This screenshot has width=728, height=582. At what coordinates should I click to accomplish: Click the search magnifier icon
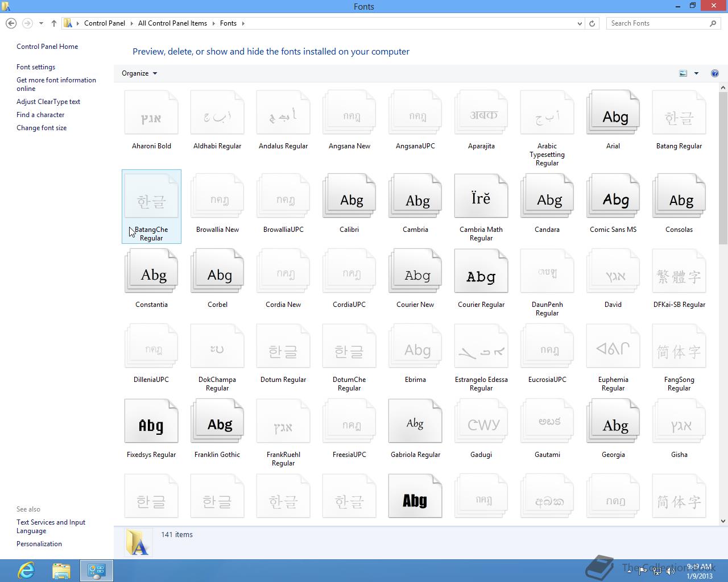pyautogui.click(x=713, y=23)
